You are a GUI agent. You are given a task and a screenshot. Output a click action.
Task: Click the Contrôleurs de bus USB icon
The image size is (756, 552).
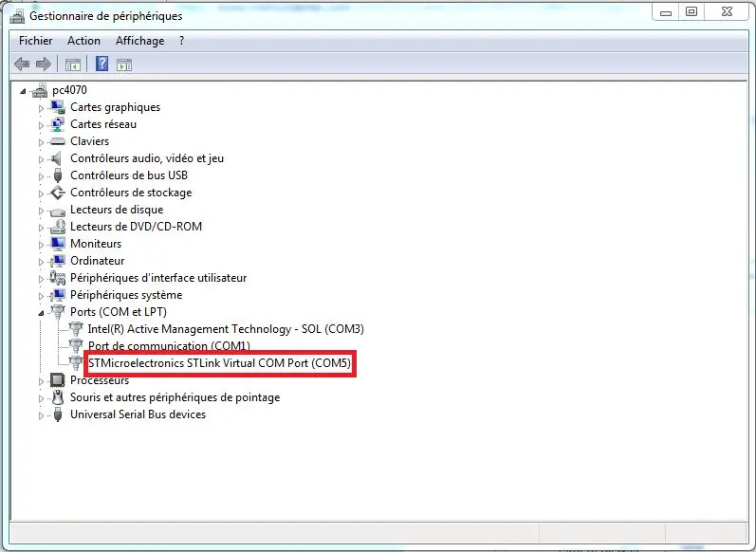pyautogui.click(x=58, y=175)
